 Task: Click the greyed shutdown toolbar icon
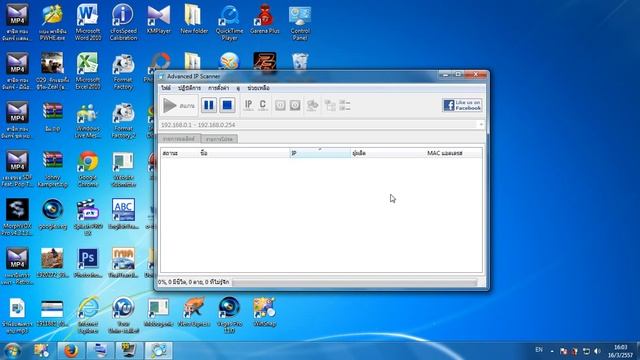280,105
